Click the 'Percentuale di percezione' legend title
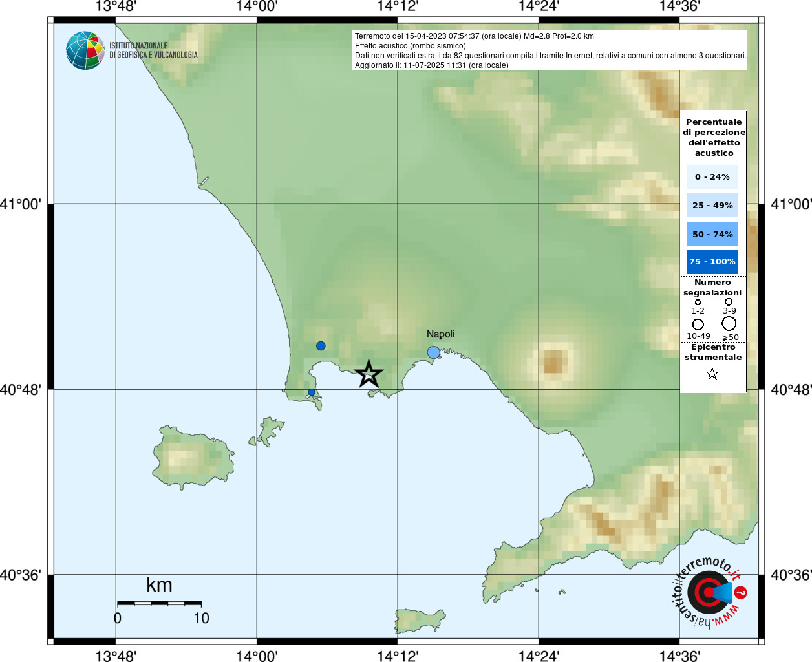The width and height of the screenshot is (812, 662). tap(714, 137)
